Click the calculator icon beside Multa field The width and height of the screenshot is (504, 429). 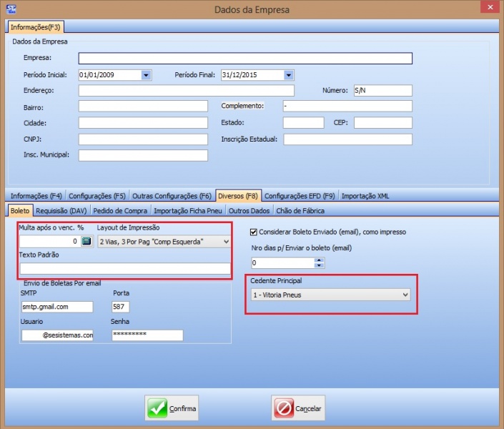coord(87,242)
